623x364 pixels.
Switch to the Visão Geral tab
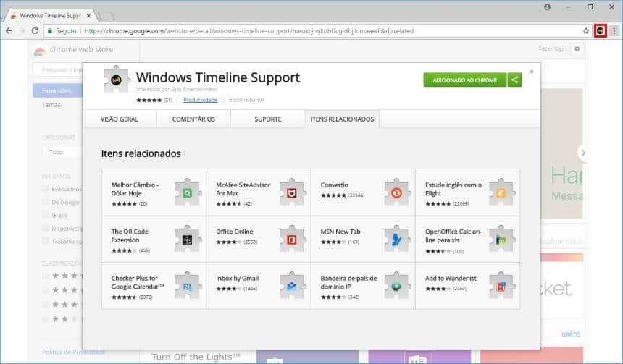[x=120, y=119]
